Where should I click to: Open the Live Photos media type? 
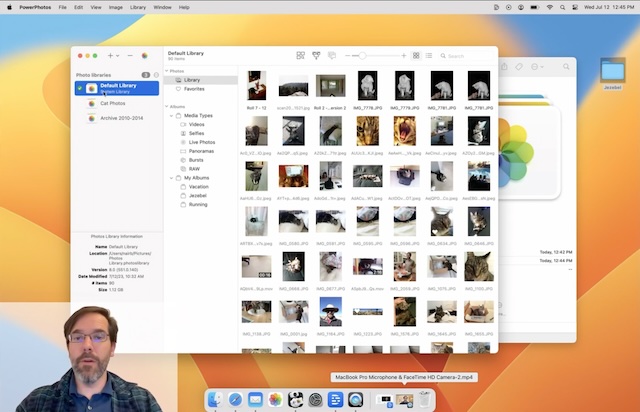[x=201, y=143]
